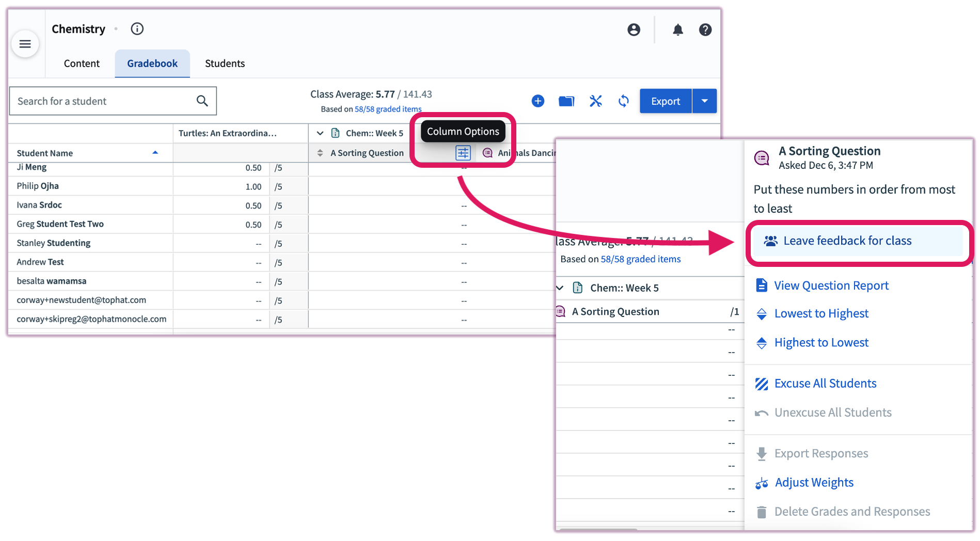Open the help question mark icon
This screenshot has height=541, width=980.
point(706,29)
